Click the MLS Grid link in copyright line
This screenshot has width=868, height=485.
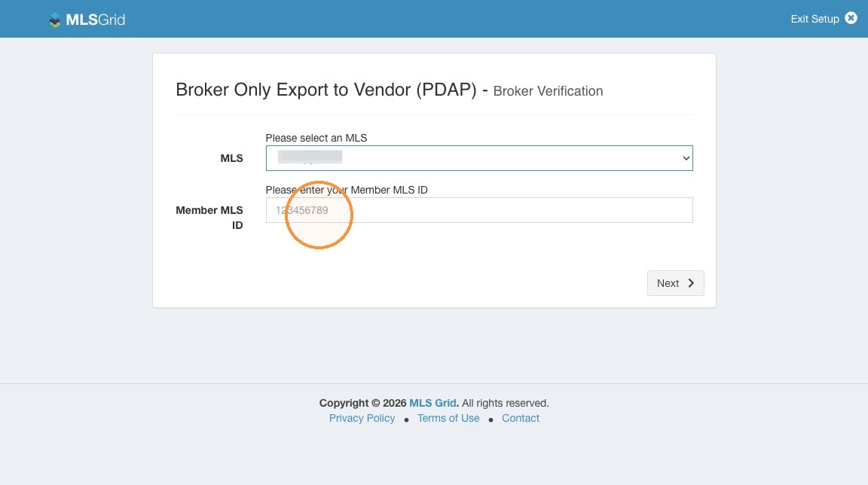pos(433,403)
